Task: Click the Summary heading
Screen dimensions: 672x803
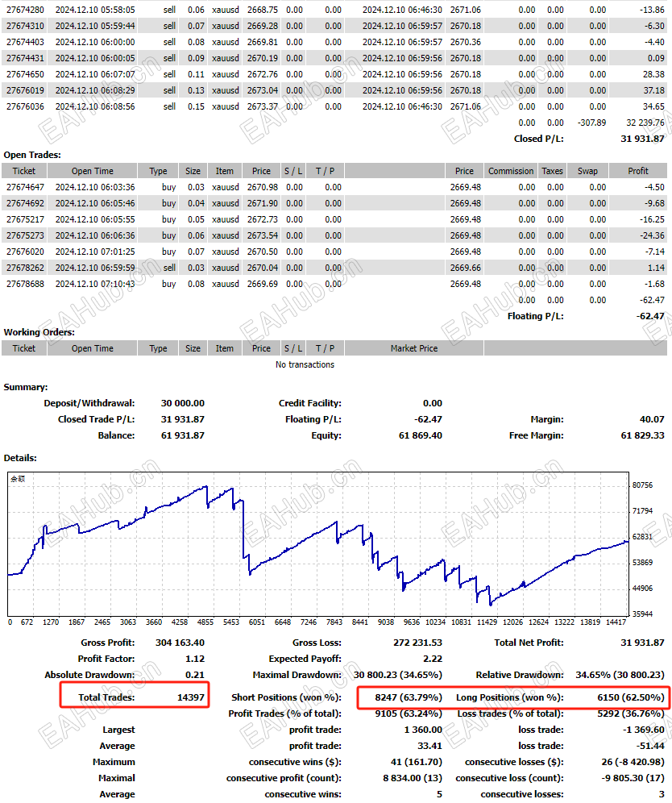Action: tap(26, 387)
